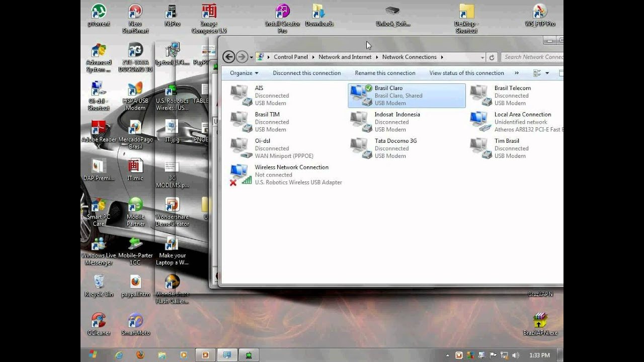Expand arrow after Network Connections breadcrumb
Image resolution: width=644 pixels, height=362 pixels.
click(442, 57)
